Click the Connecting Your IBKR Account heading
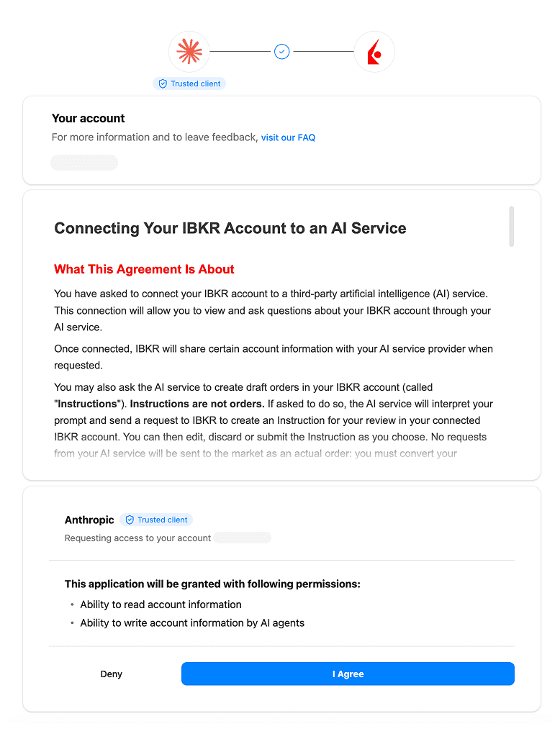Viewport: 560px width, 747px height. 230,228
